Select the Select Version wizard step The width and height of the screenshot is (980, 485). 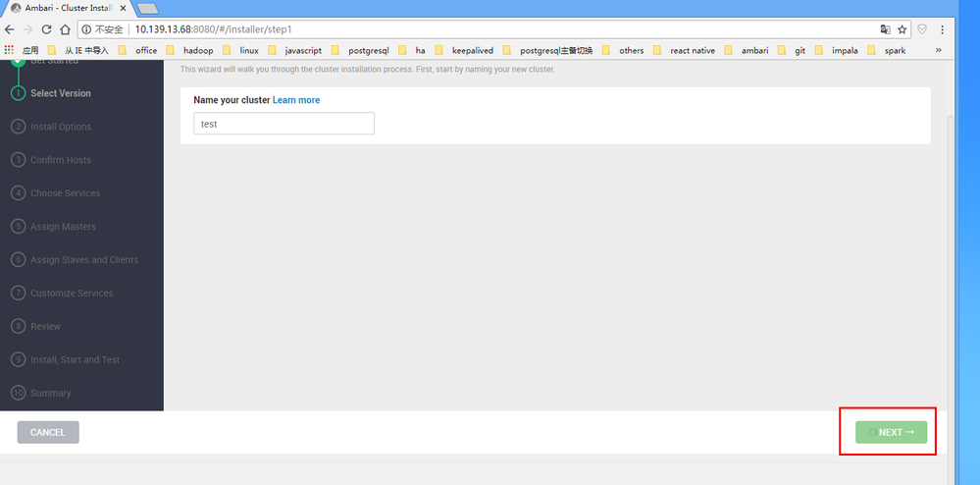click(61, 93)
